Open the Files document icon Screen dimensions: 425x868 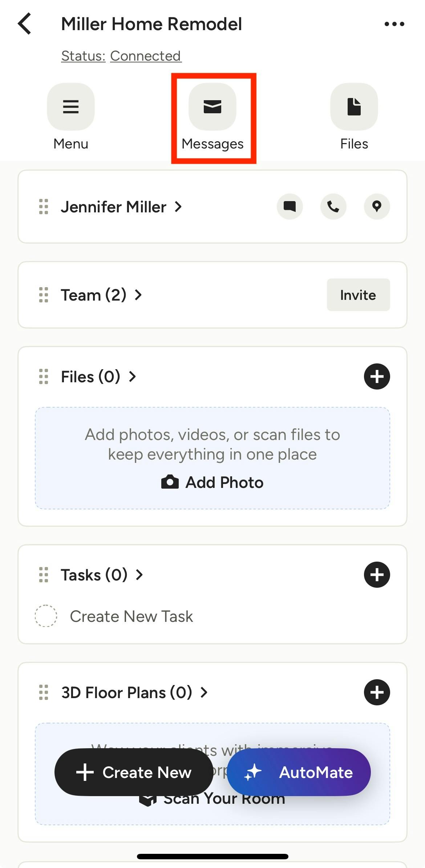tap(354, 107)
